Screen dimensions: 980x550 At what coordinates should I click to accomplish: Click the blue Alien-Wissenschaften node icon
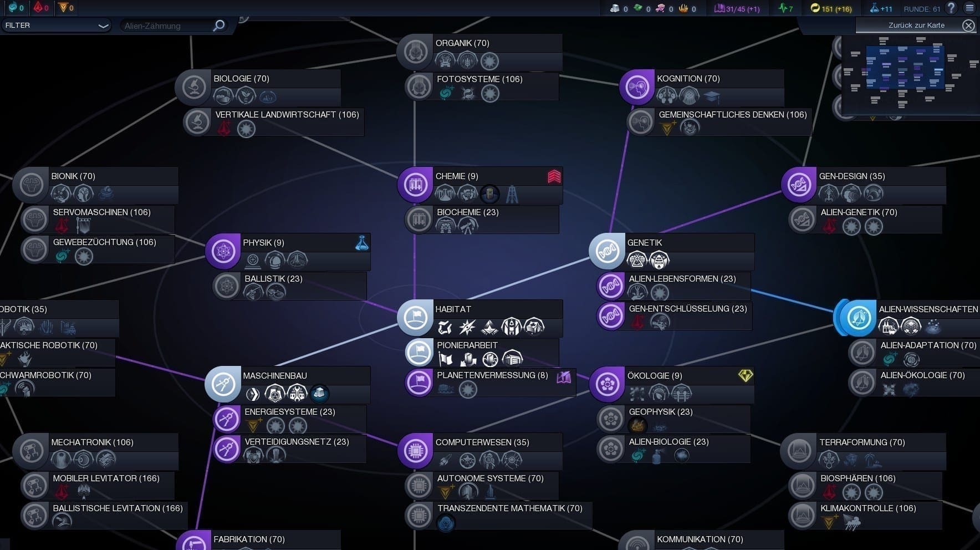(x=857, y=318)
